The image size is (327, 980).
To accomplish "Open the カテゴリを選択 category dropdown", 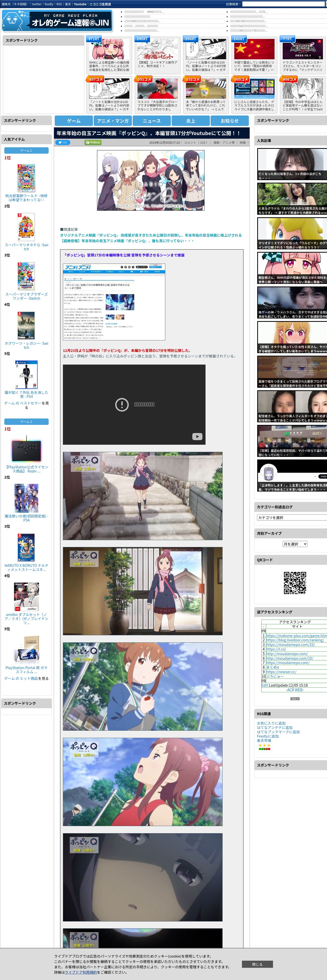I will [x=292, y=517].
